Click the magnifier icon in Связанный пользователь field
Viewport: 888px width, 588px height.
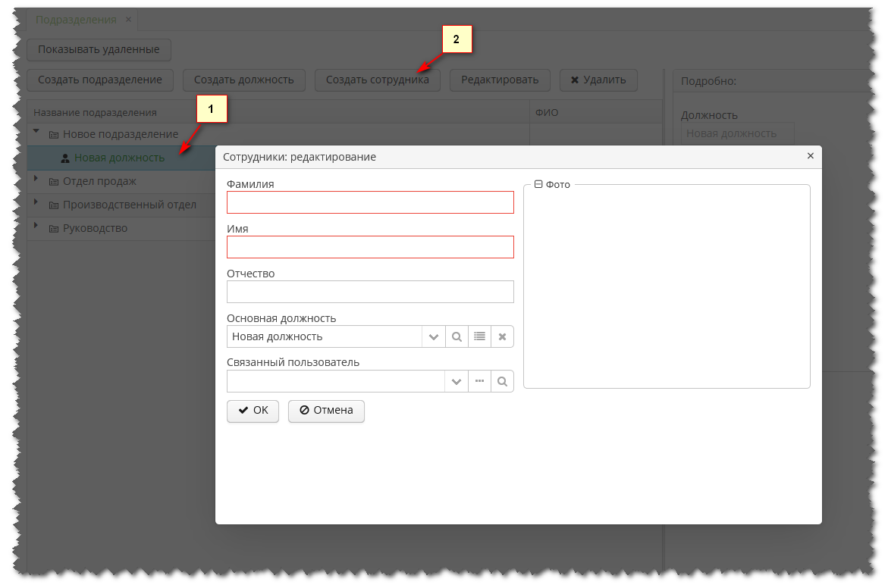(502, 380)
